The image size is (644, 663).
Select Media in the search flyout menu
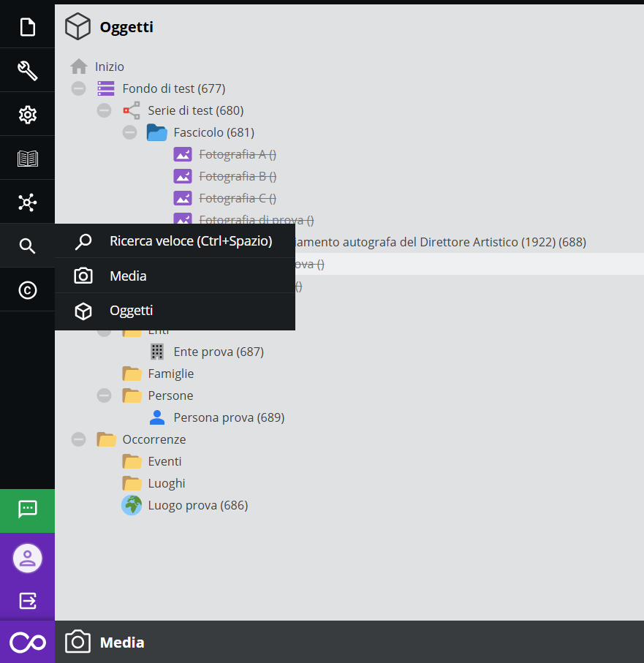pos(128,276)
